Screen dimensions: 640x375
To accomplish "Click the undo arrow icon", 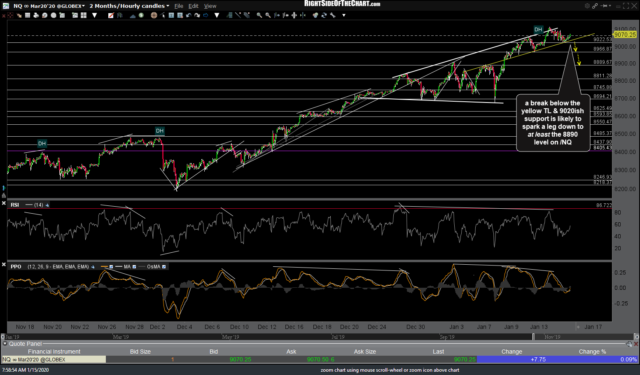I will pyautogui.click(x=188, y=16).
